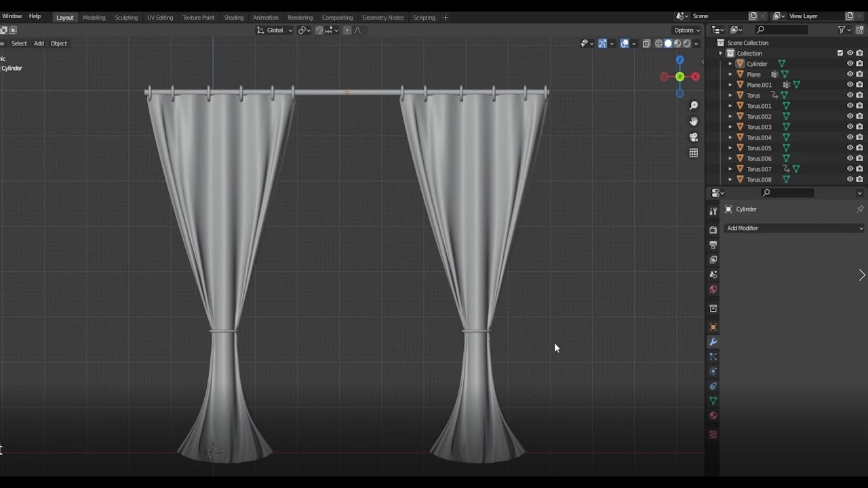Open the World properties tab

click(713, 289)
